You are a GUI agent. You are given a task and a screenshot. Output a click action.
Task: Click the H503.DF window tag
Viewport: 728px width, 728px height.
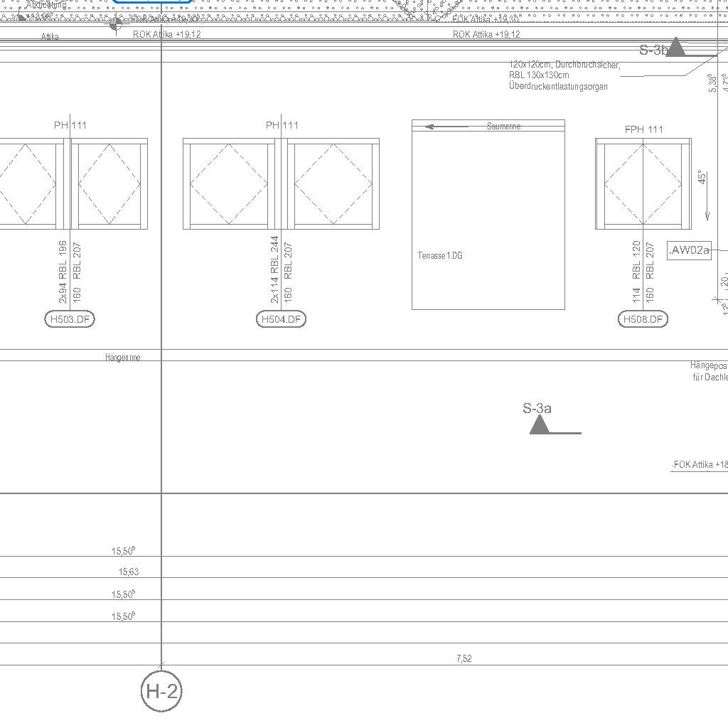(70, 319)
